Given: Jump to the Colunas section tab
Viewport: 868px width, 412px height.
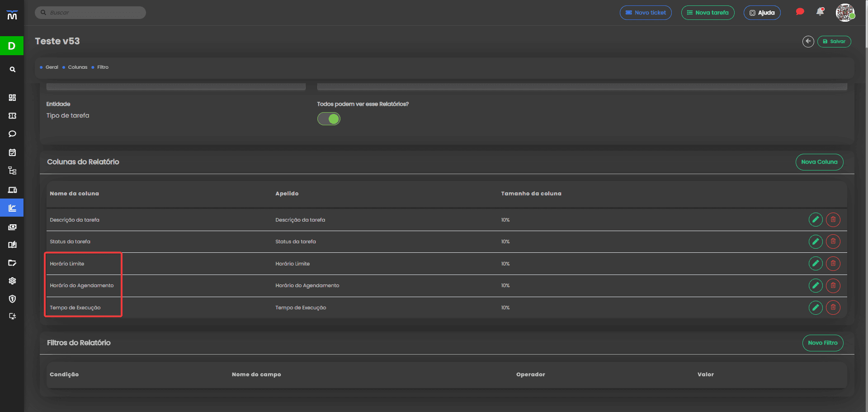Looking at the screenshot, I should (x=78, y=67).
